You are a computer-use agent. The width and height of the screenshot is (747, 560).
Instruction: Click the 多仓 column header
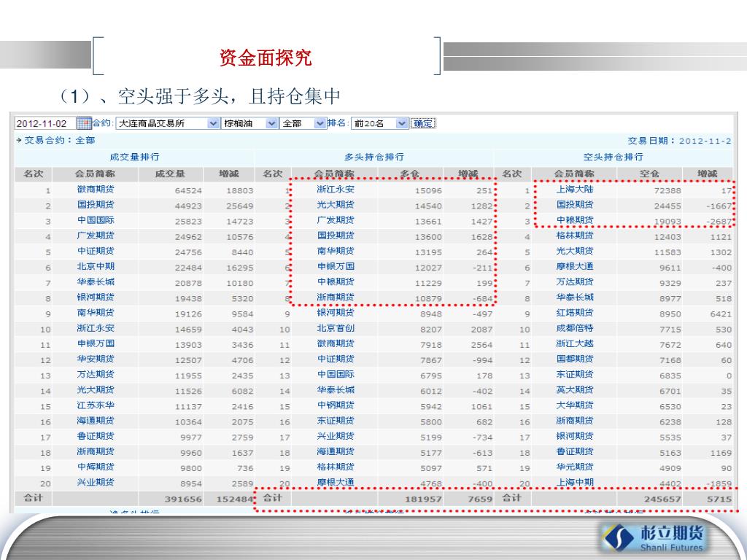410,174
